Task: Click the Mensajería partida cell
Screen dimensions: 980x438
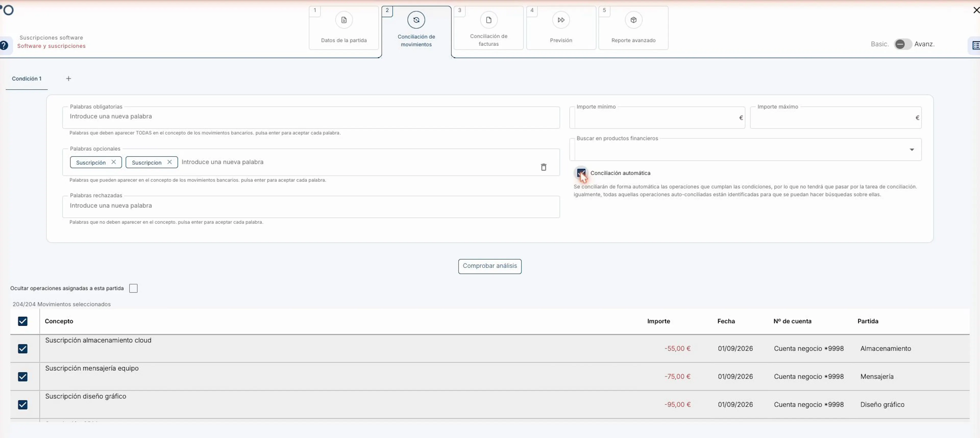Action: pos(877,377)
